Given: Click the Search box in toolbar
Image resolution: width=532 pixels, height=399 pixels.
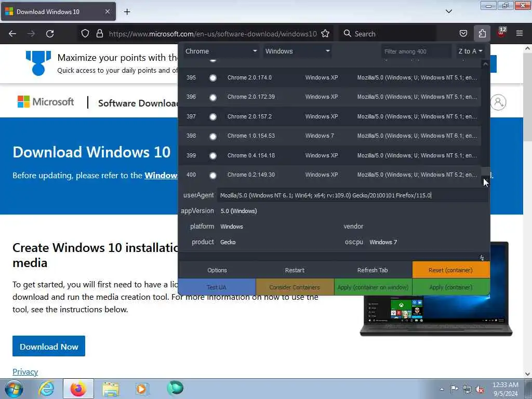Looking at the screenshot, I should [x=387, y=34].
